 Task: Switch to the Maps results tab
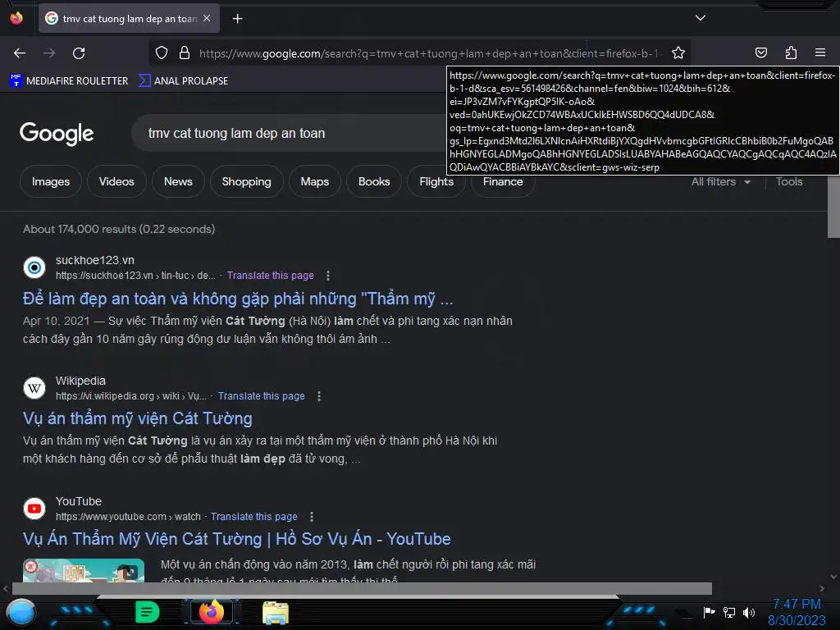tap(314, 181)
